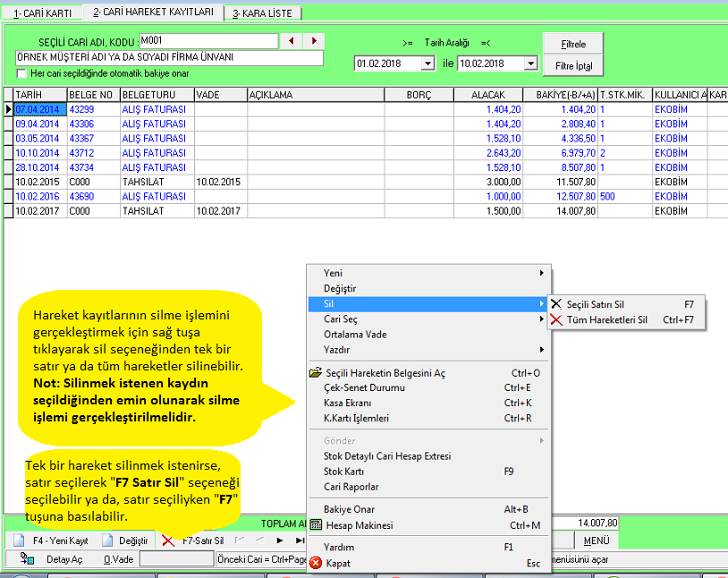Select Ortalama Vade from the context menu
Screen dimensions: 728x578
click(427, 335)
